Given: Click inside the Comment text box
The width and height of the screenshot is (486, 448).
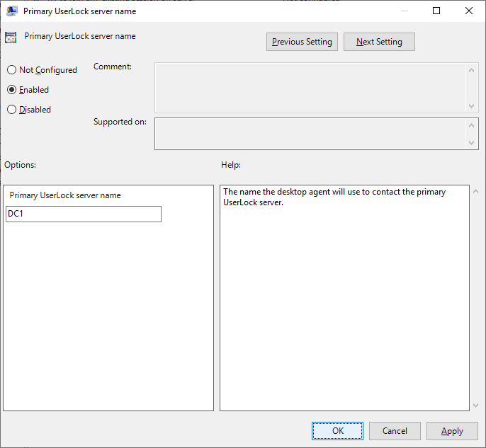Looking at the screenshot, I should 310,88.
